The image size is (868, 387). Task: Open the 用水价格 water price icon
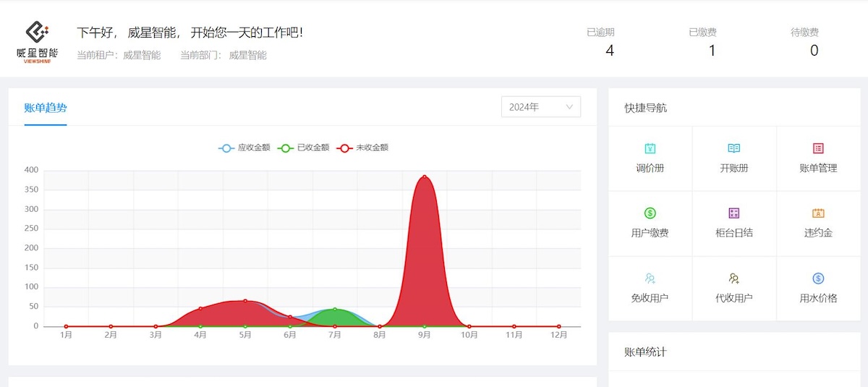coord(818,278)
